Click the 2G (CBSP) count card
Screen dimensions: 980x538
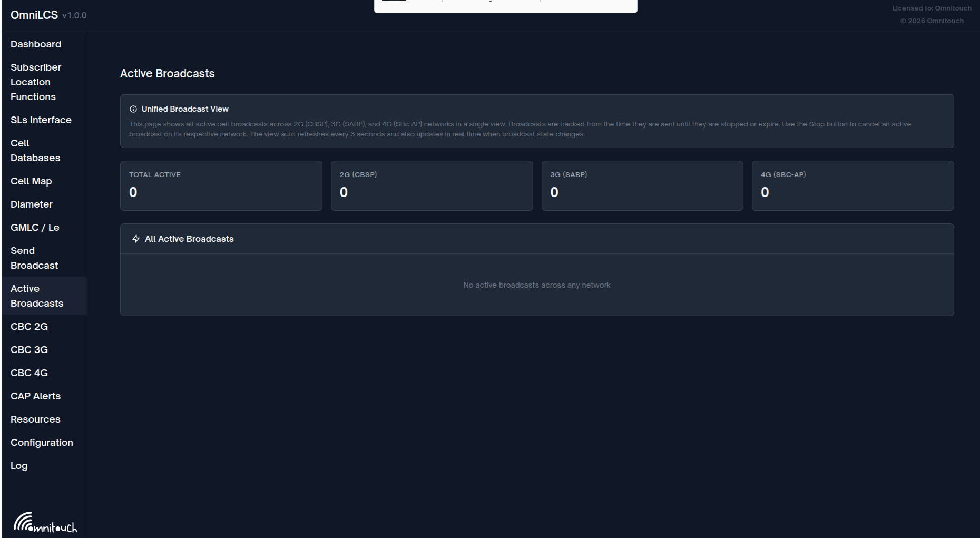tap(432, 185)
